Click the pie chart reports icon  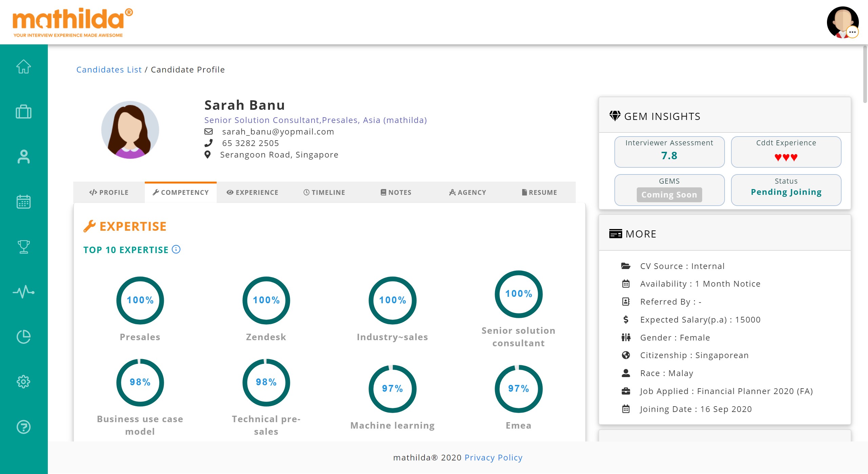(x=23, y=337)
